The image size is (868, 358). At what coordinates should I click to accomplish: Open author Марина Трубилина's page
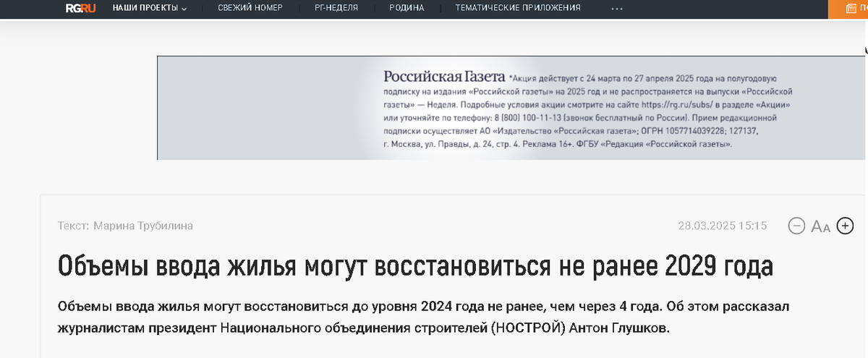(143, 226)
